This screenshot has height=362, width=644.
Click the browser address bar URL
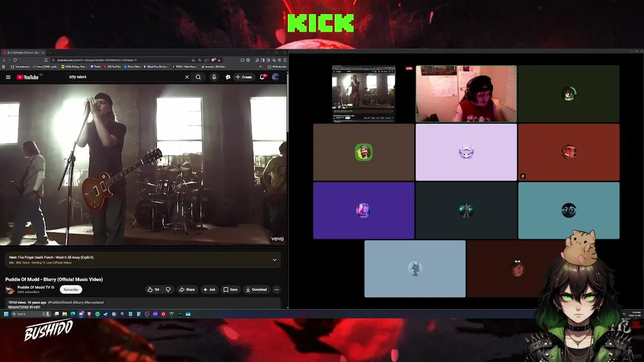click(96, 60)
